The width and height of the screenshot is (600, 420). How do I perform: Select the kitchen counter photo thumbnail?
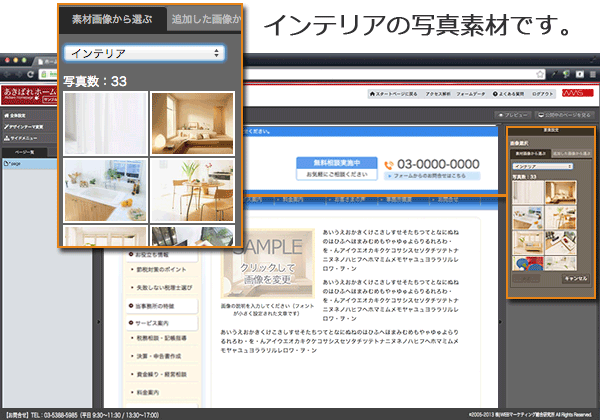tap(105, 190)
